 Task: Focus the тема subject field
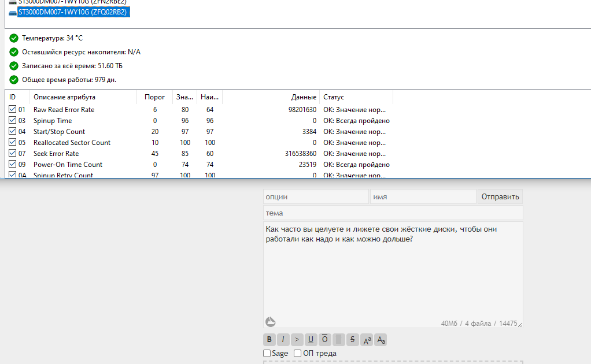[x=393, y=213]
